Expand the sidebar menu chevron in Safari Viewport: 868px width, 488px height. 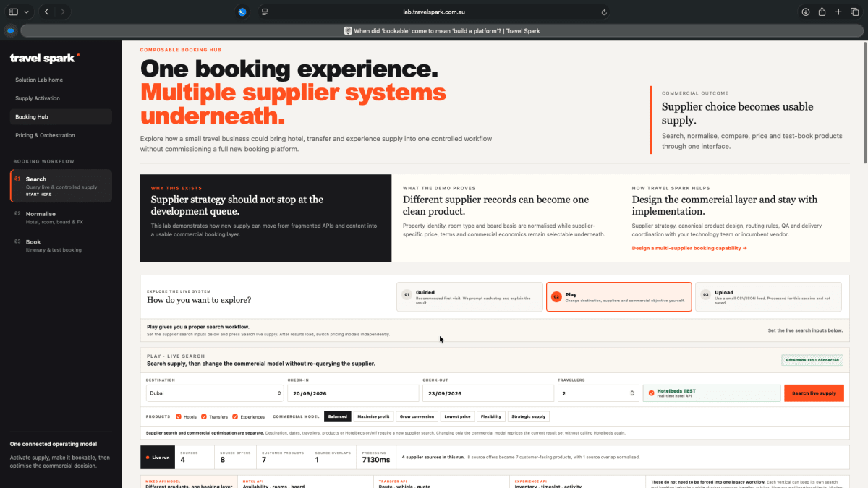[27, 12]
